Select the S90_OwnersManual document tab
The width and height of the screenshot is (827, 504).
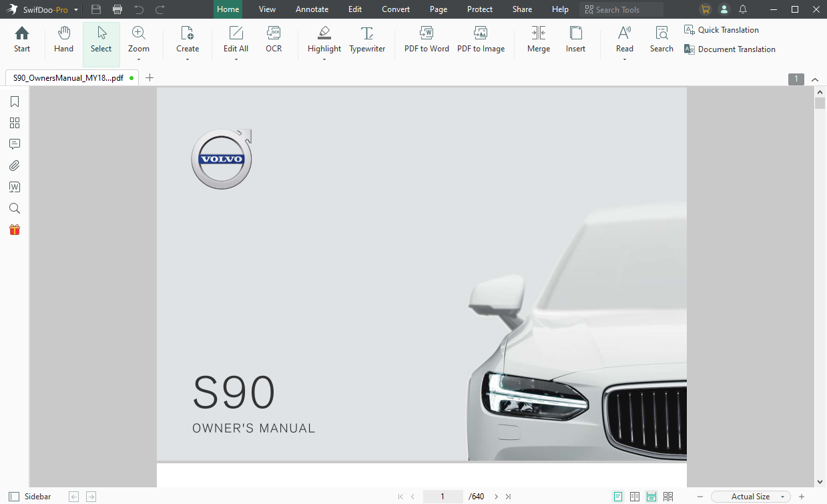click(x=72, y=77)
